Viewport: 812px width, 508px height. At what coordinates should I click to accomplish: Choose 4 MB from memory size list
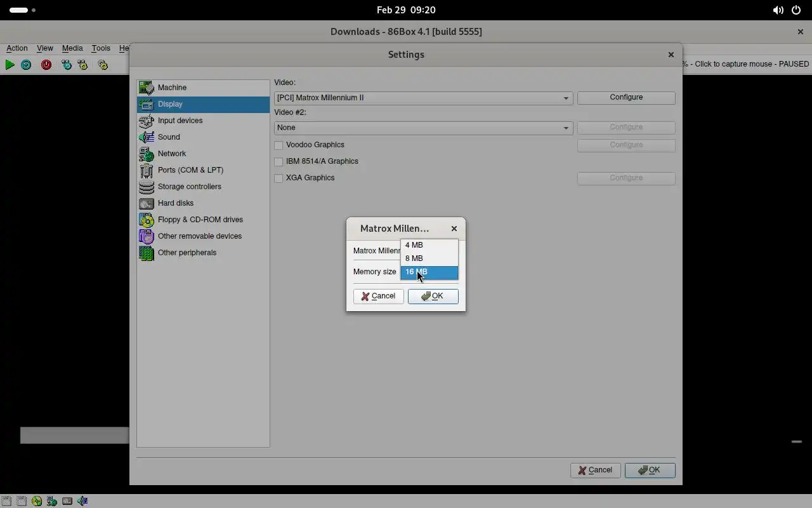[429, 245]
